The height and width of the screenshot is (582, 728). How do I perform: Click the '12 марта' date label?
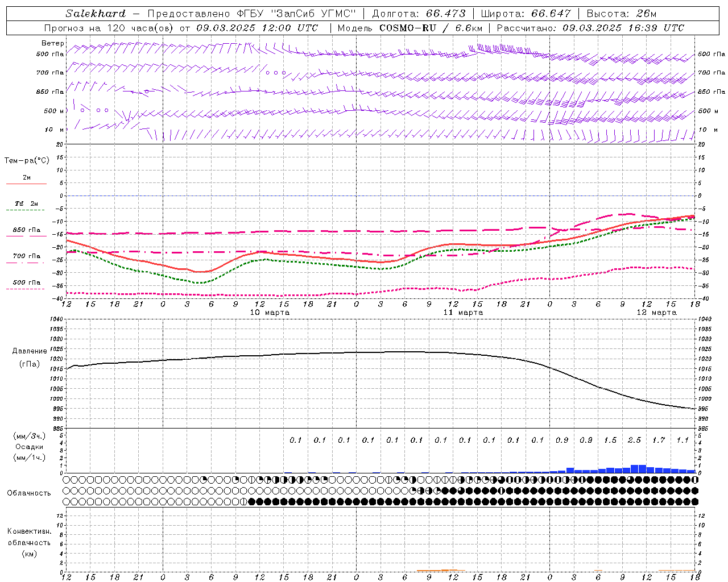(x=656, y=313)
